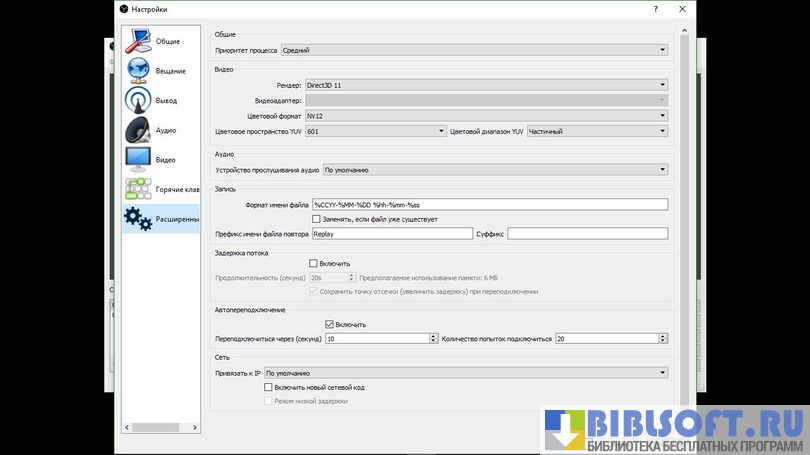
Task: Toggle Включить checkbox under Задержка потока
Action: click(314, 263)
